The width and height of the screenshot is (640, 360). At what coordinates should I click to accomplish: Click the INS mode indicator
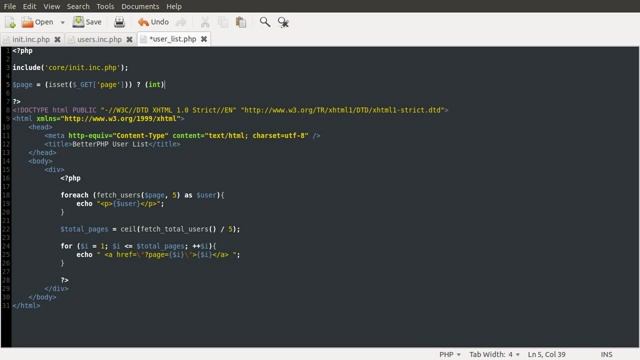pyautogui.click(x=607, y=354)
